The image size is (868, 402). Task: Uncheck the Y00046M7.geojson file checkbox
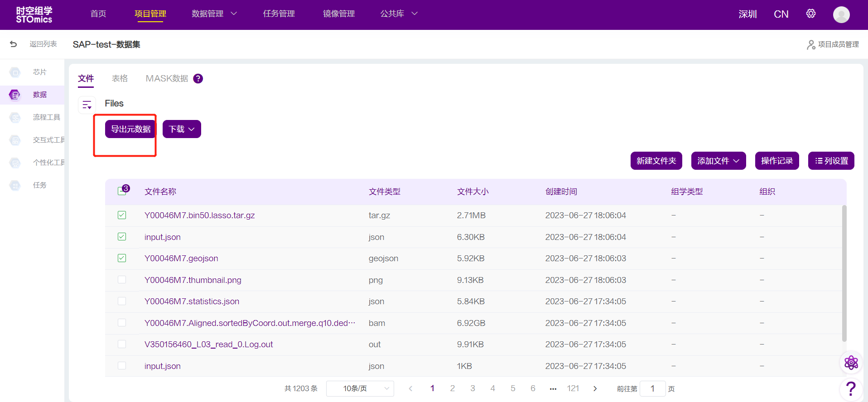pos(122,258)
